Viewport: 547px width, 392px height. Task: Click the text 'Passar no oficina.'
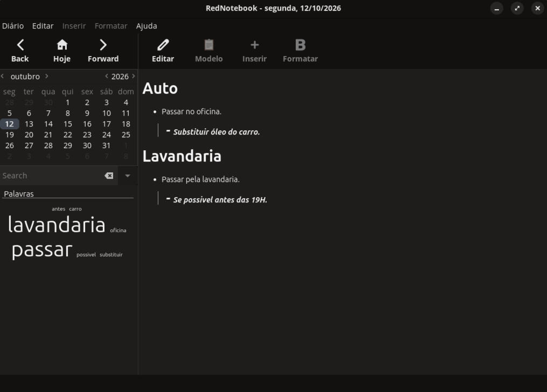click(191, 112)
